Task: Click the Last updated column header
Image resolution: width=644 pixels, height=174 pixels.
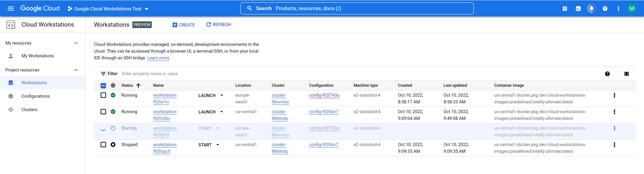Action: coord(455,85)
